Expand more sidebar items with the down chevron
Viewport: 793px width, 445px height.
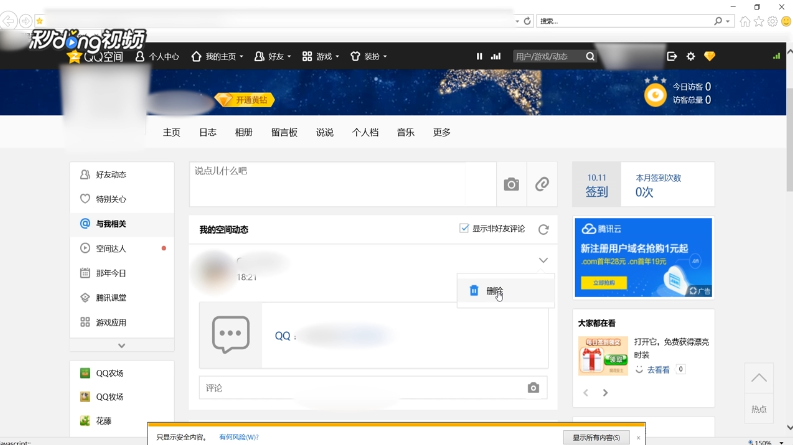click(121, 346)
